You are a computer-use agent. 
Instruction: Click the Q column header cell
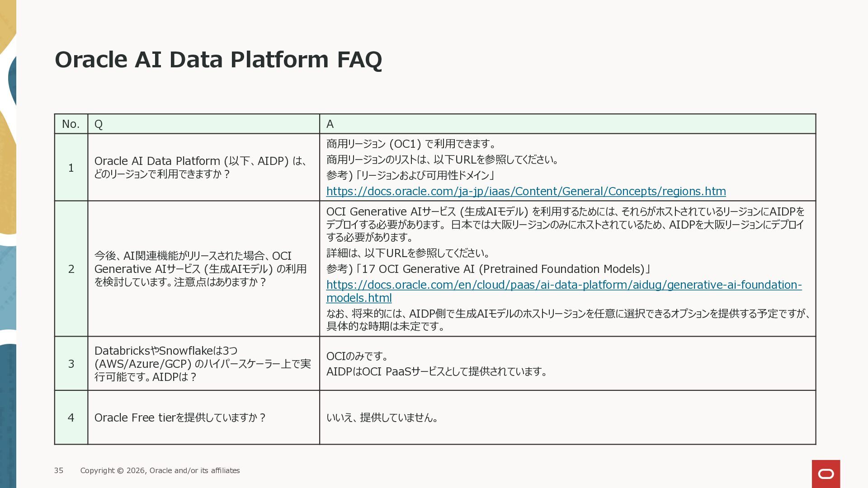pyautogui.click(x=203, y=124)
